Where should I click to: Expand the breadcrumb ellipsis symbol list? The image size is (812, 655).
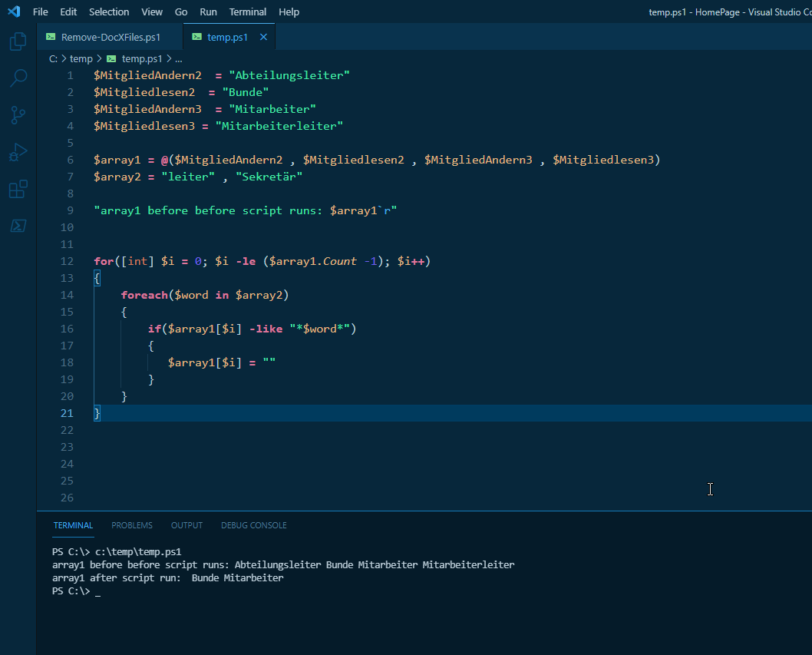(x=179, y=58)
